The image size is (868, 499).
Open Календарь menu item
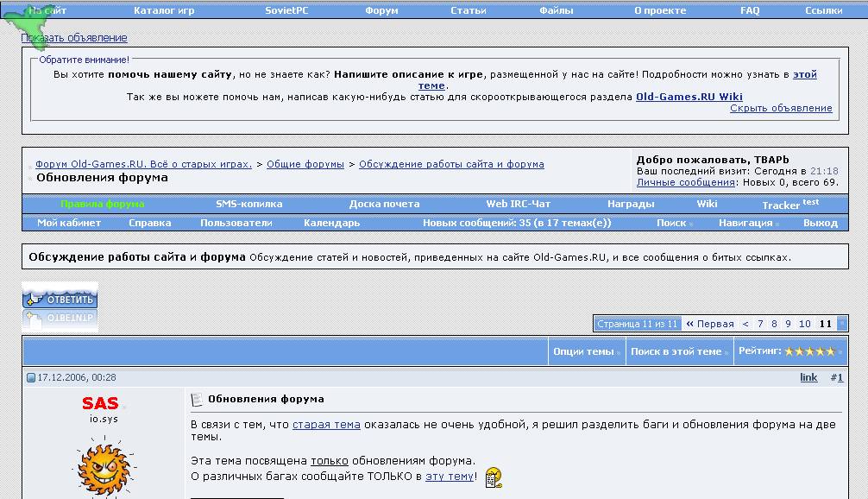331,223
